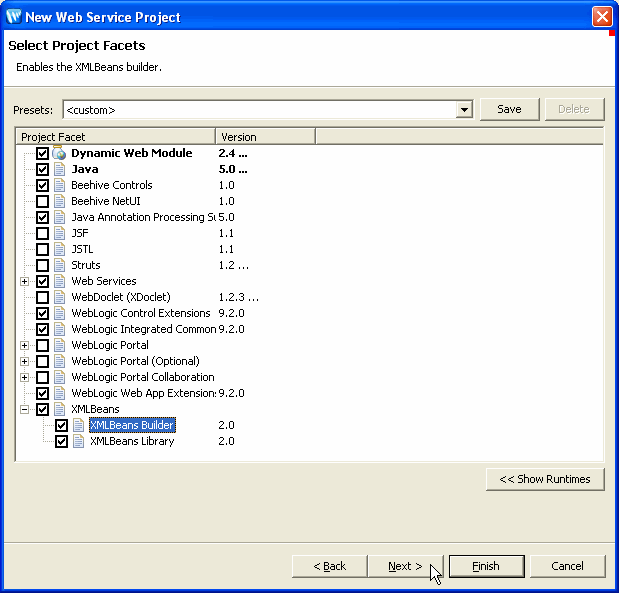Viewport: 619px width, 593px height.
Task: Click the XMLBeans Library page icon
Action: 79,441
